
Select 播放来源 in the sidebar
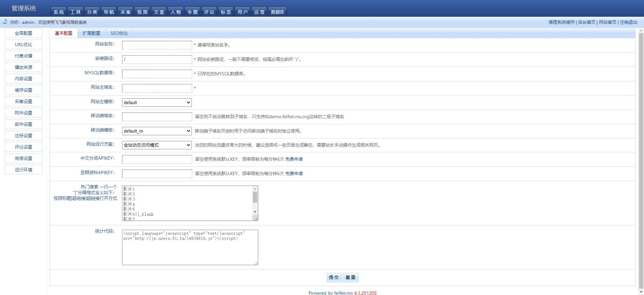coord(23,67)
